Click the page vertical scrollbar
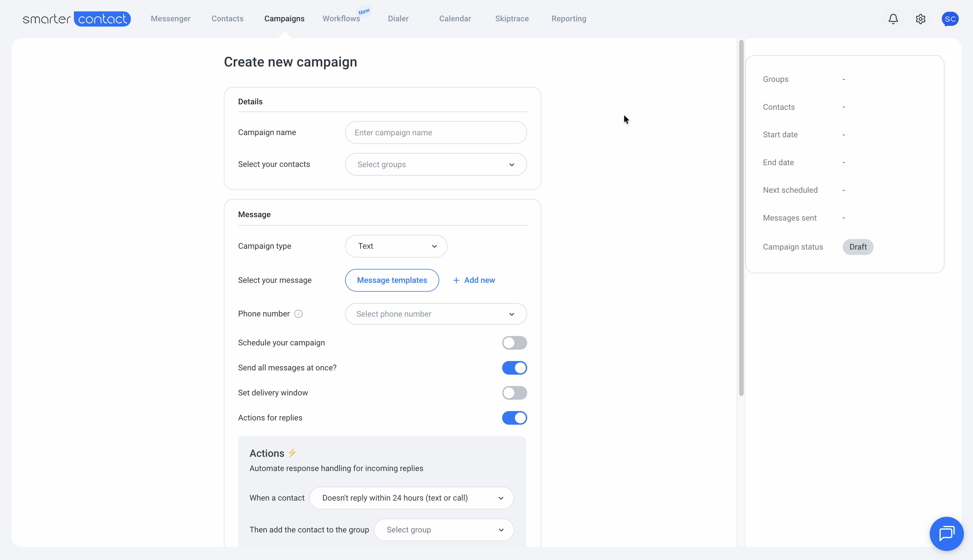The width and height of the screenshot is (973, 560). coord(741,217)
